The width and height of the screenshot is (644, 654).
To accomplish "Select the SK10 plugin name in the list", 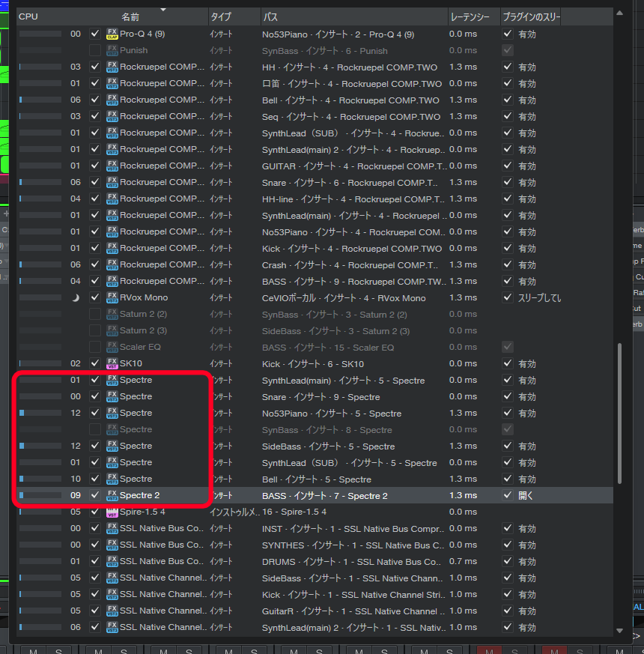I will (x=131, y=363).
